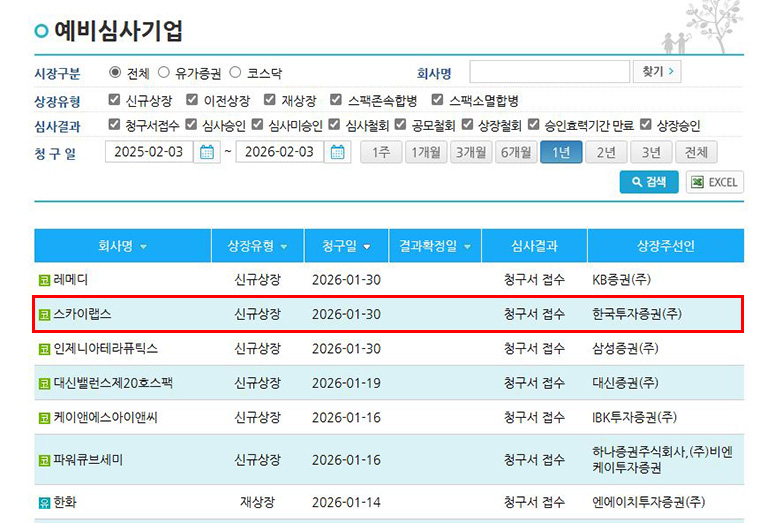Click the icon beside 대신밸런스제20호스팩

point(43,383)
